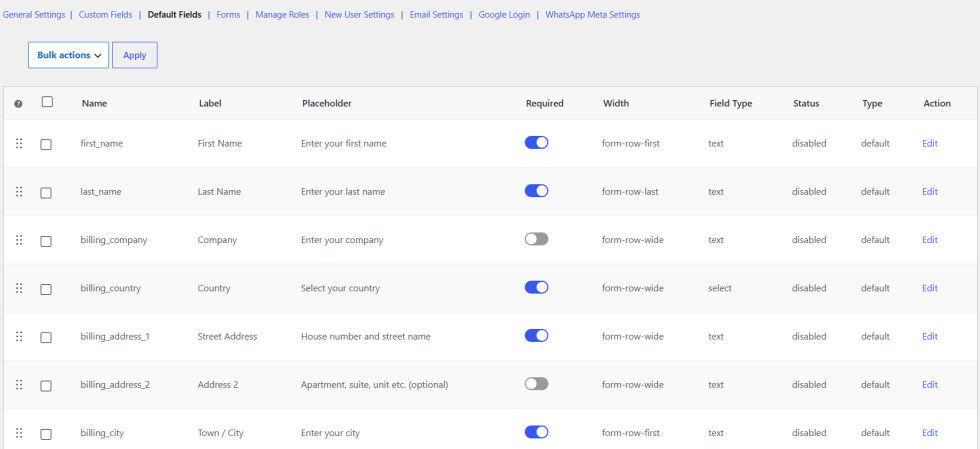Select the Default Fields tab
This screenshot has height=449, width=980.
pyautogui.click(x=174, y=14)
